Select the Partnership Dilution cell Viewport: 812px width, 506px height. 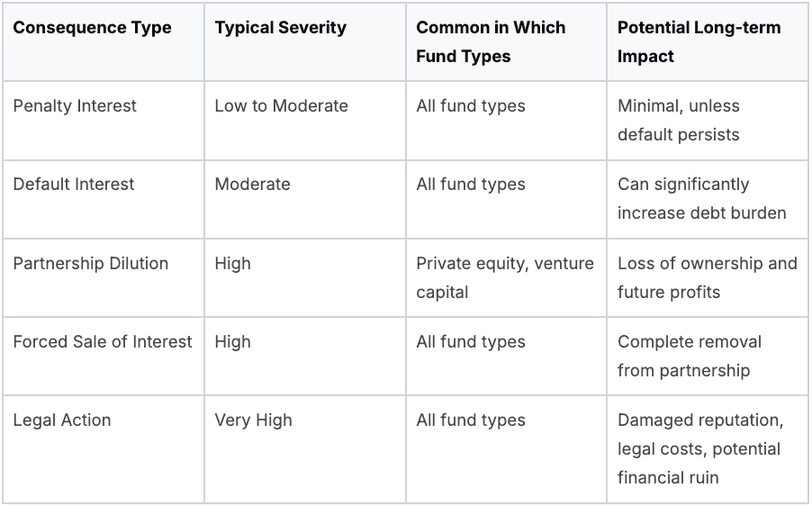click(91, 263)
